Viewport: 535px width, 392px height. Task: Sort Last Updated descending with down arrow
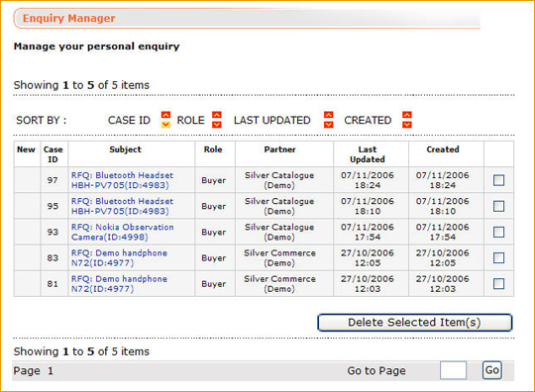coord(329,125)
